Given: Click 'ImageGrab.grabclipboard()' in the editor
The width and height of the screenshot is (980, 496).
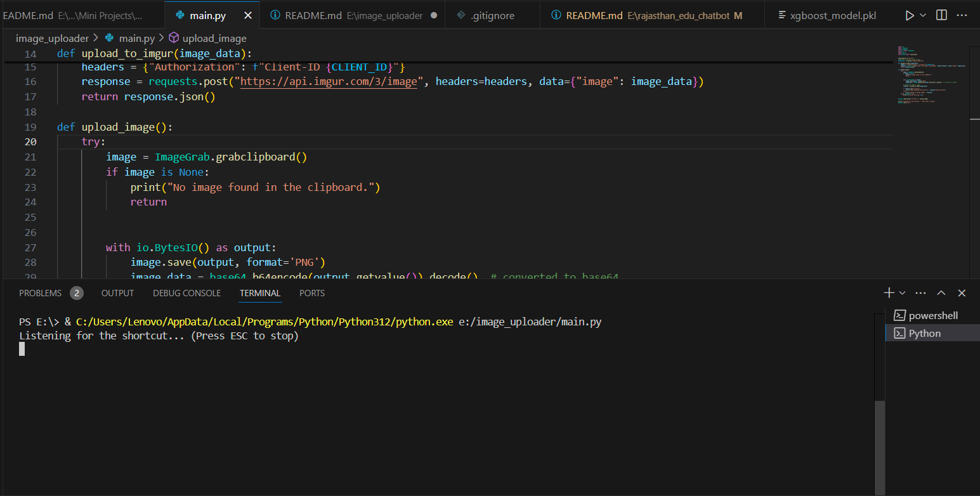Looking at the screenshot, I should tap(231, 157).
